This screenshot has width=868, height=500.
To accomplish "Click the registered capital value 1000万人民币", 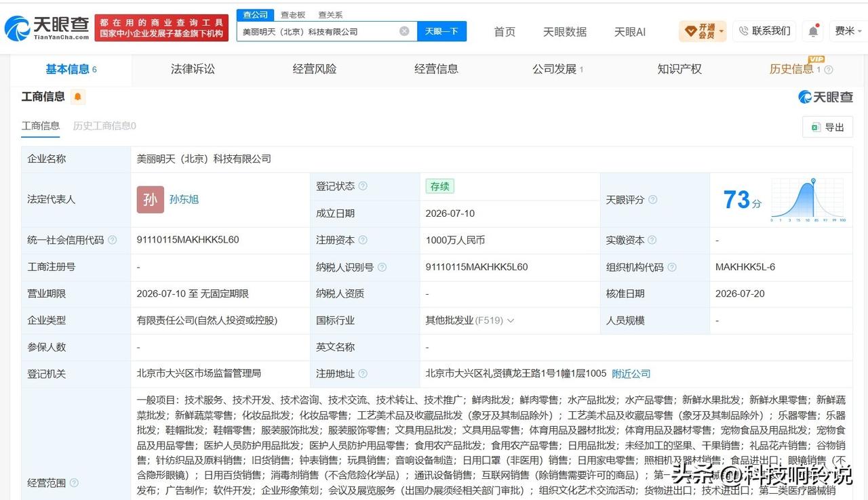I will click(x=455, y=240).
